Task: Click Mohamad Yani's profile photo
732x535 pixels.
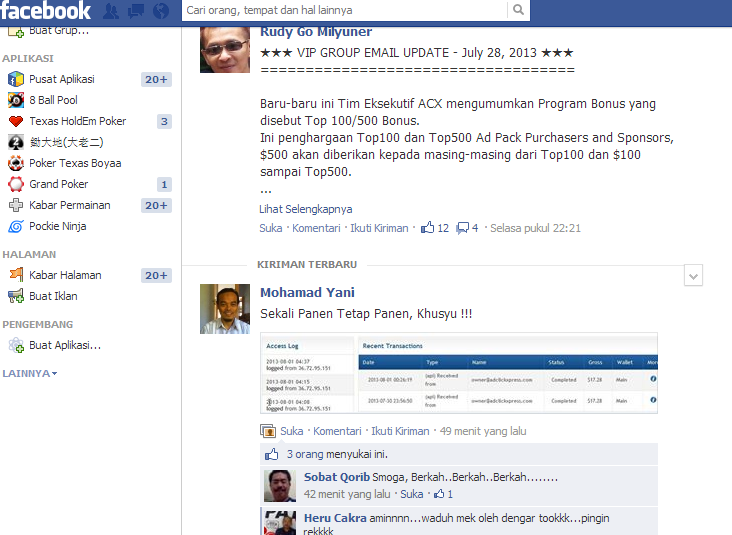Action: click(225, 309)
